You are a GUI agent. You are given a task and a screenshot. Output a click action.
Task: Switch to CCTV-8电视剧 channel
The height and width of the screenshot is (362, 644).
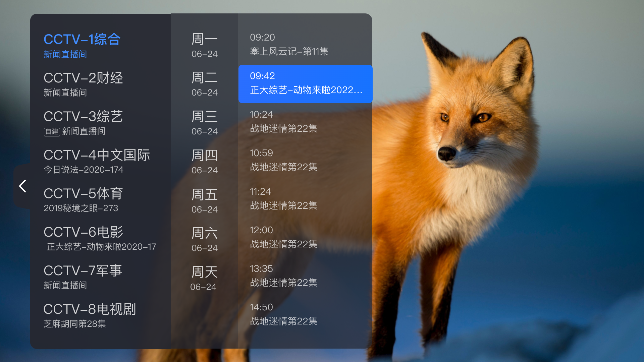pos(90,314)
